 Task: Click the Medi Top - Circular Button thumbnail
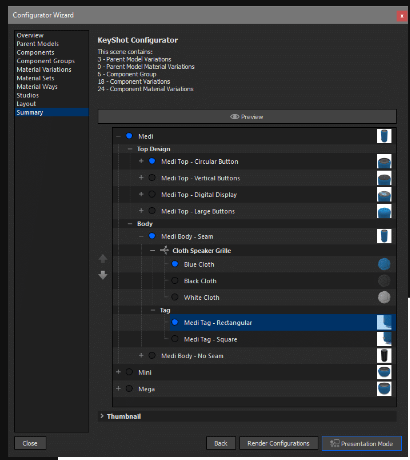tap(384, 161)
